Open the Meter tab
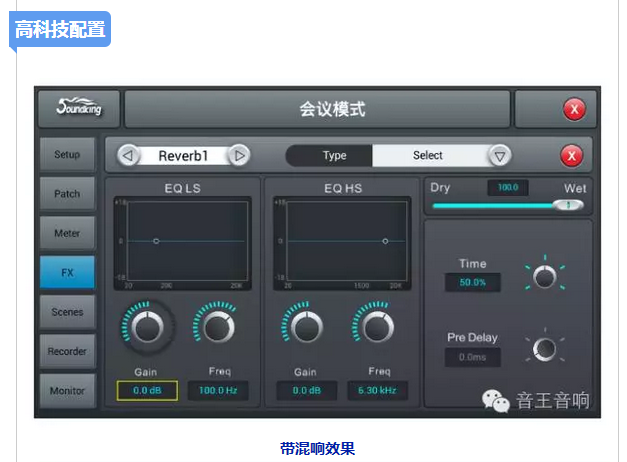The image size is (627, 462). 67,233
